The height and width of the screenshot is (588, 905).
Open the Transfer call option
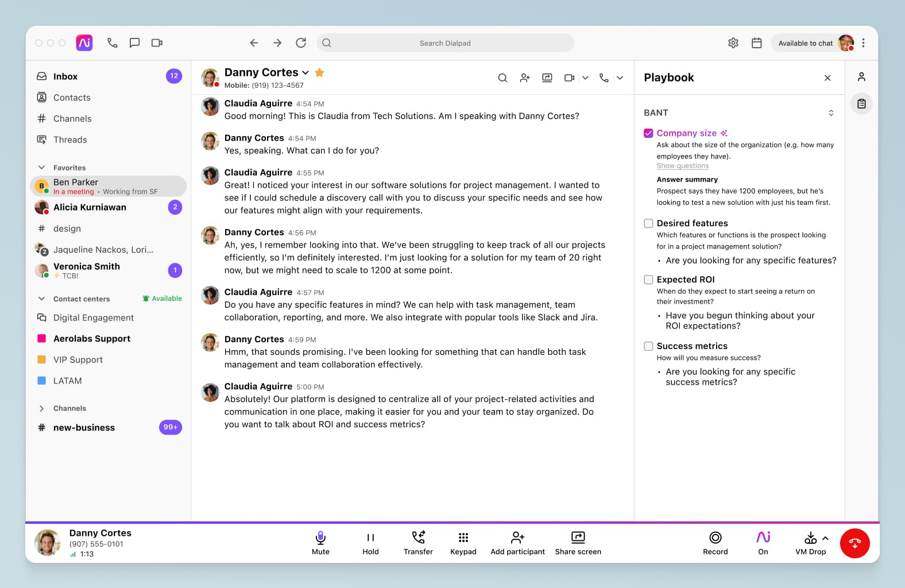tap(418, 543)
